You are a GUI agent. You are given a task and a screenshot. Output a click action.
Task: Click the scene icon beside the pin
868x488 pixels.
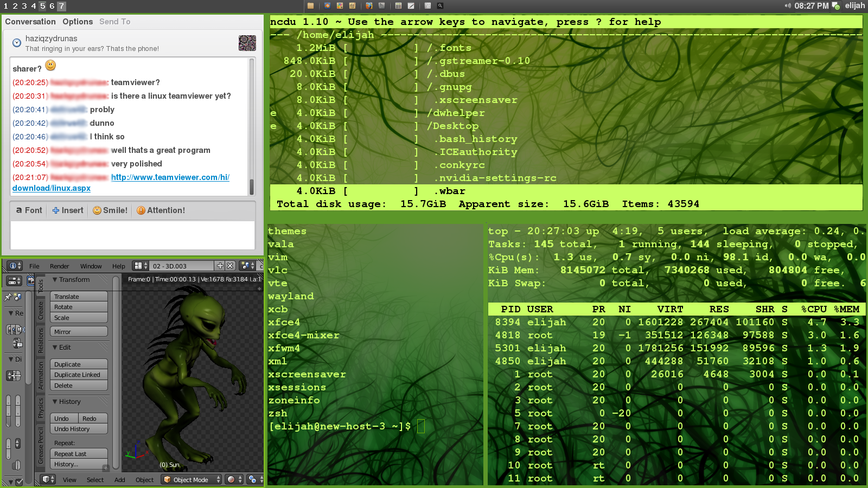(x=18, y=297)
